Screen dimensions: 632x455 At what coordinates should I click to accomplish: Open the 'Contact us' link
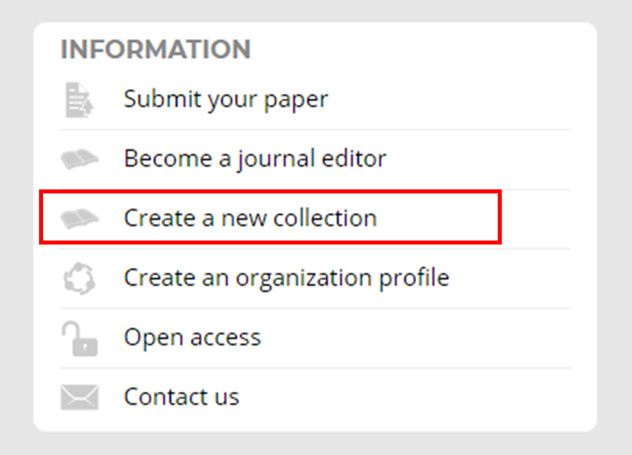181,396
